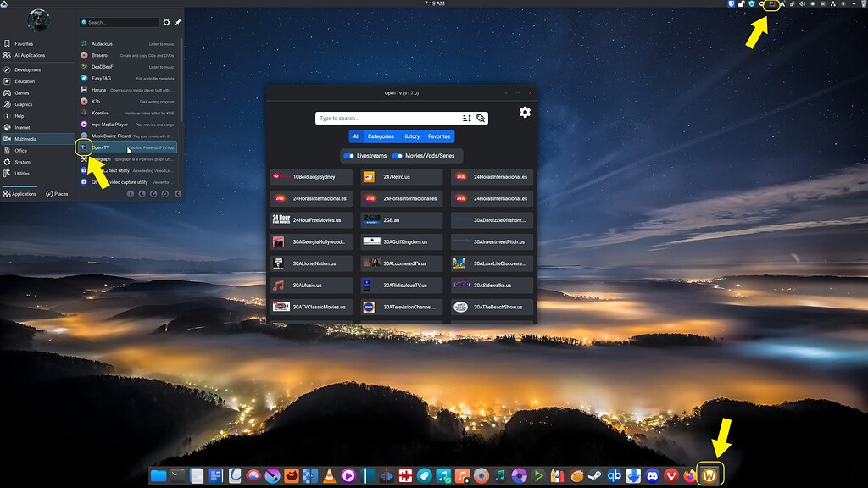868x488 pixels.
Task: Click the search mode icon in search bar
Action: coord(481,119)
